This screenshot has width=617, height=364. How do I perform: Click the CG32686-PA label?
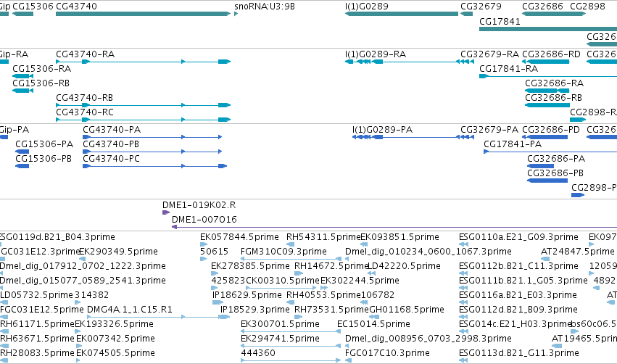pos(556,159)
